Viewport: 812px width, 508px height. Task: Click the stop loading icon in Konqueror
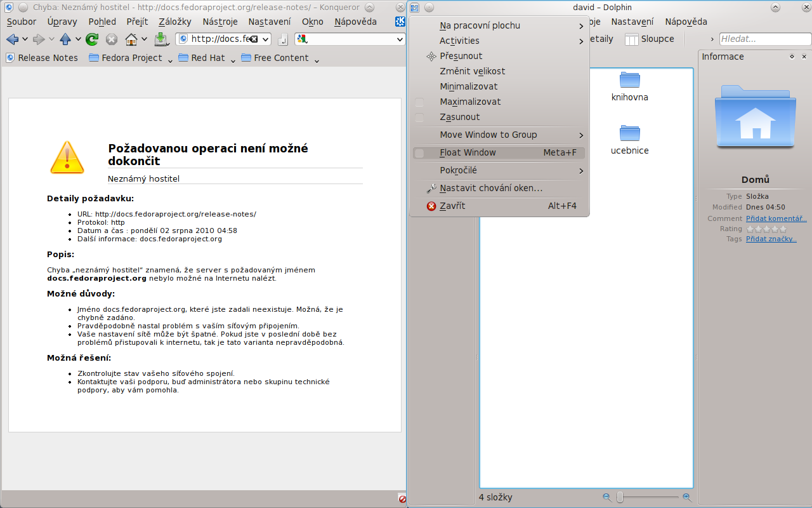(x=112, y=39)
